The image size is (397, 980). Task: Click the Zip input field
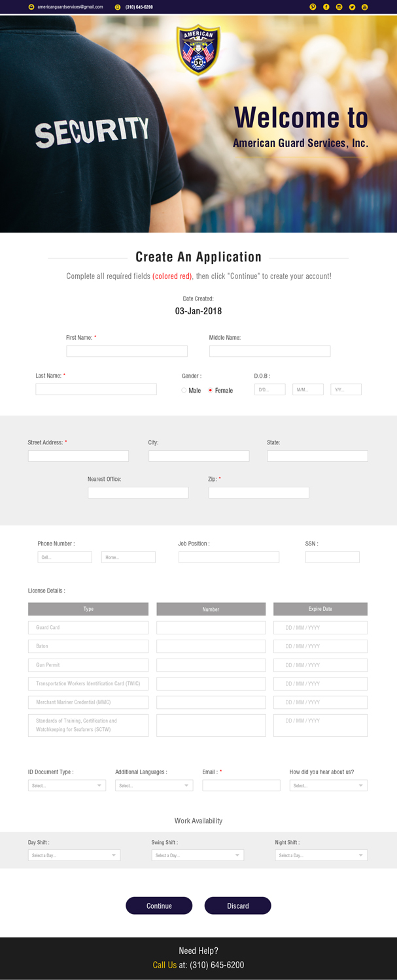pyautogui.click(x=259, y=493)
